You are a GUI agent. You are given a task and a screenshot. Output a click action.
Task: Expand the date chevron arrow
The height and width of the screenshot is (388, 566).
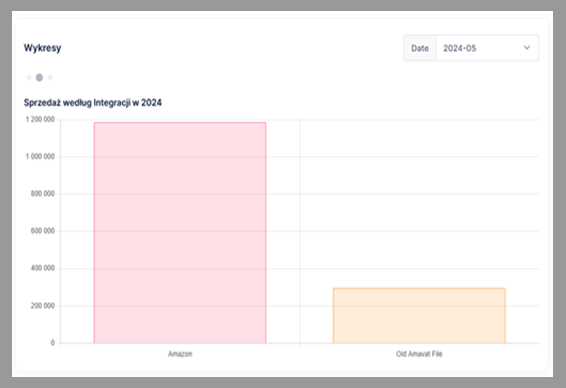point(527,48)
